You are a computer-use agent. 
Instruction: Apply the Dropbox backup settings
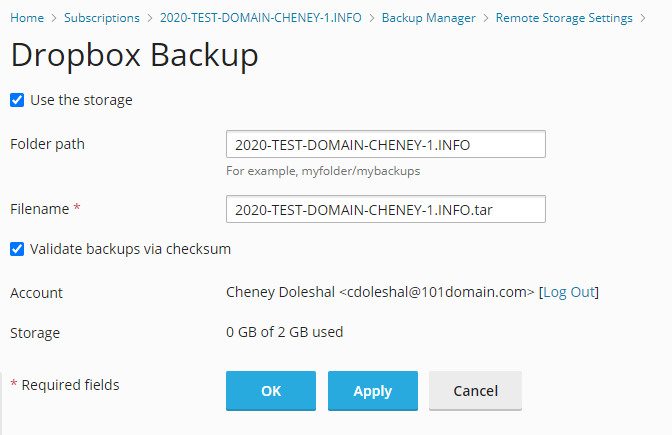click(x=372, y=391)
